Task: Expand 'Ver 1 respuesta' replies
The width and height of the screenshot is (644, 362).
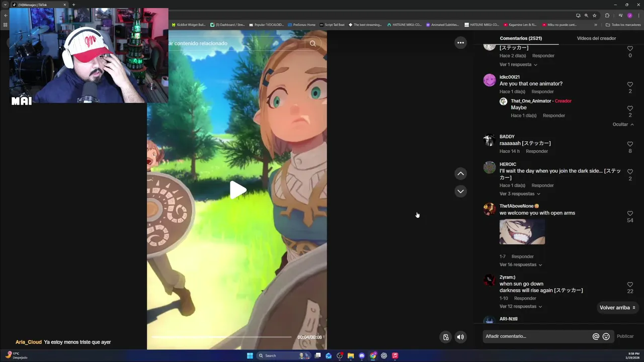Action: pos(518,64)
